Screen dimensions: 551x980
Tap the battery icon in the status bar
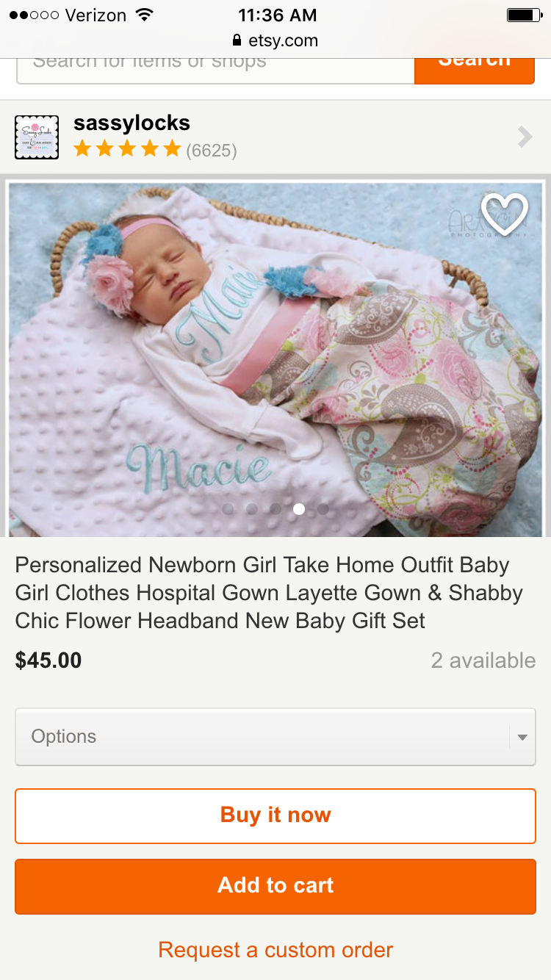click(524, 15)
